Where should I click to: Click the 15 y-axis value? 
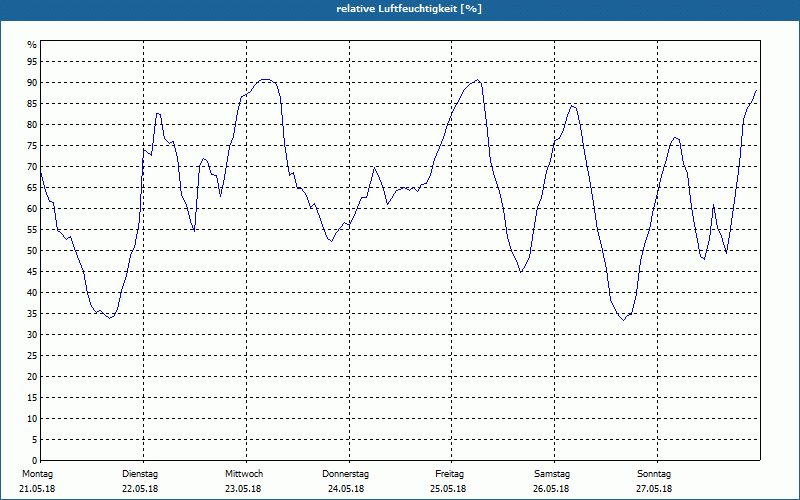point(32,397)
